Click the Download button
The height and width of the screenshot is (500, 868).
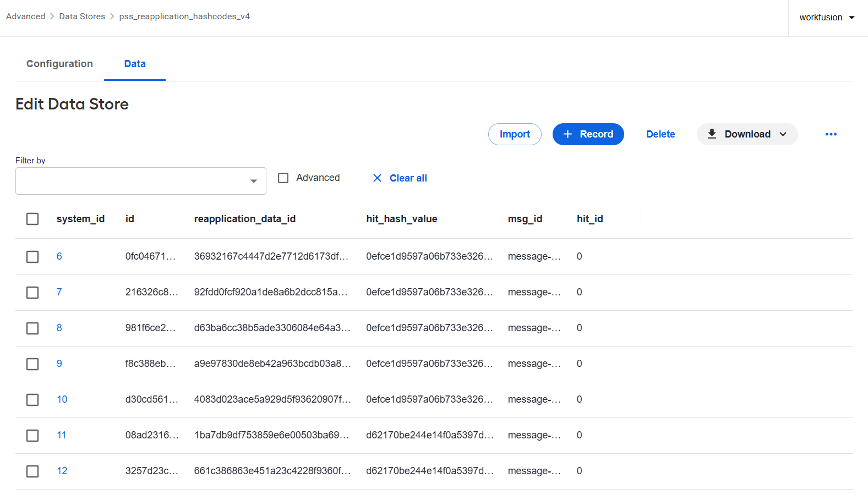[x=747, y=134]
